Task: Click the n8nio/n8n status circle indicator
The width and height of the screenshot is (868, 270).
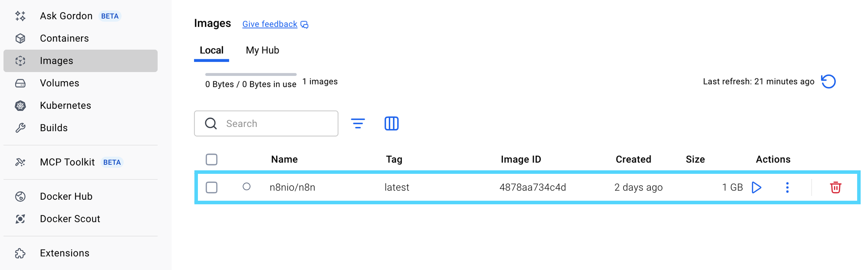Action: (247, 187)
